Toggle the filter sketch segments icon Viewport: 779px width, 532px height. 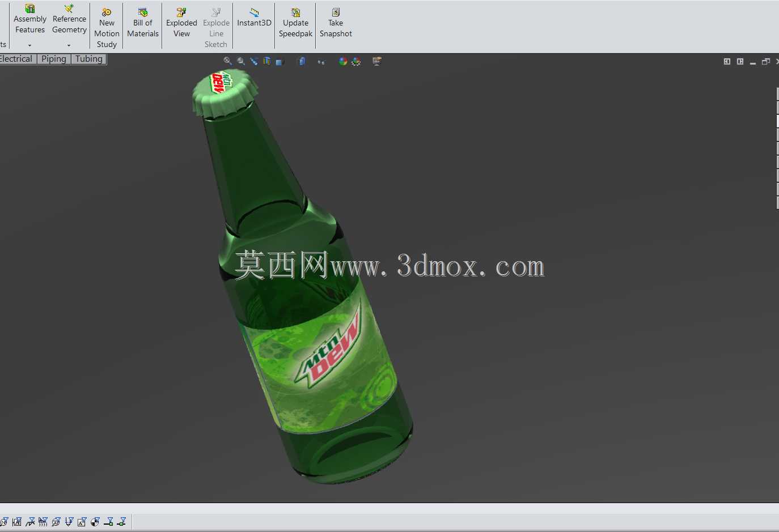pos(30,522)
